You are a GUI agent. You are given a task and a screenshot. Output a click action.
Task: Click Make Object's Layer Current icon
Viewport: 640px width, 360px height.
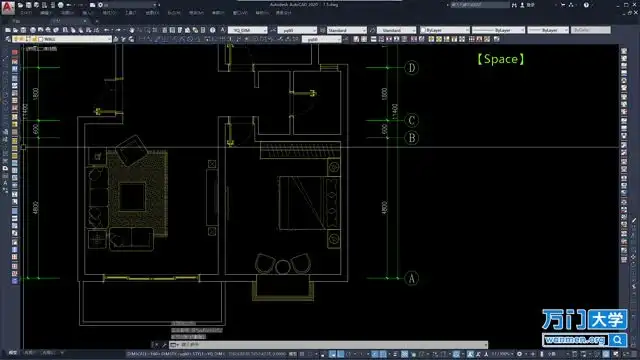pos(116,39)
